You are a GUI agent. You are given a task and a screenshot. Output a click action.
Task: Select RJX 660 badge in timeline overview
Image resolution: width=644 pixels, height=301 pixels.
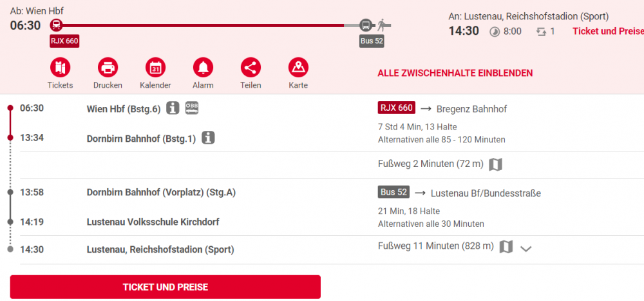tap(64, 41)
